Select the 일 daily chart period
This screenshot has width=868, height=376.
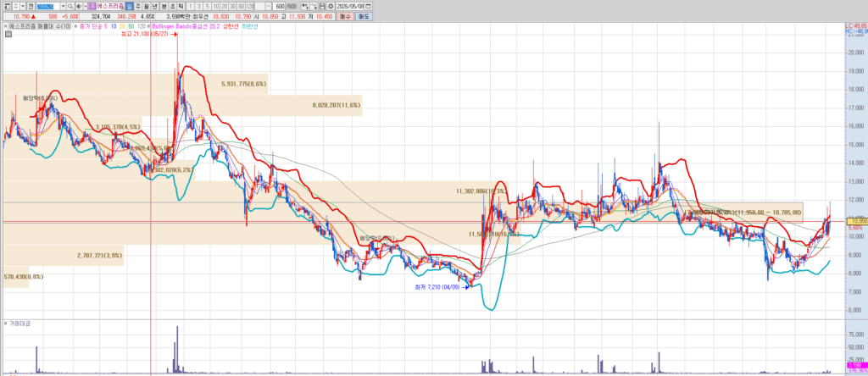129,6
